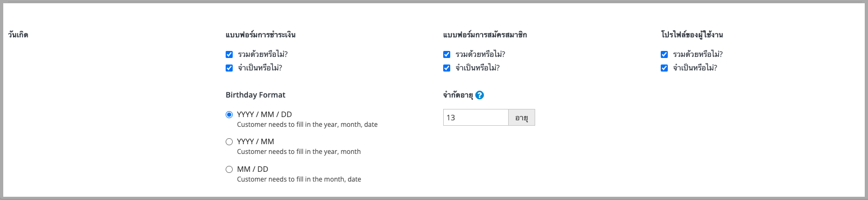Focus the age limit field showing 13
This screenshot has width=868, height=200.
tap(476, 118)
